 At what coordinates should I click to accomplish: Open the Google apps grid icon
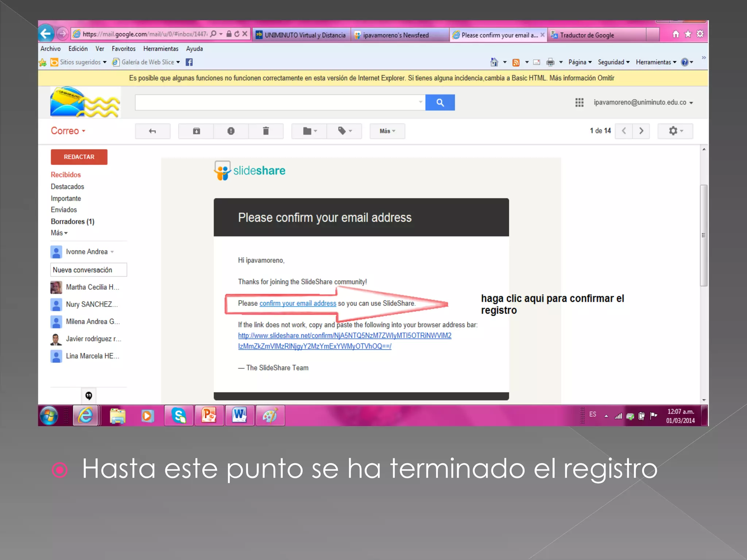(579, 102)
